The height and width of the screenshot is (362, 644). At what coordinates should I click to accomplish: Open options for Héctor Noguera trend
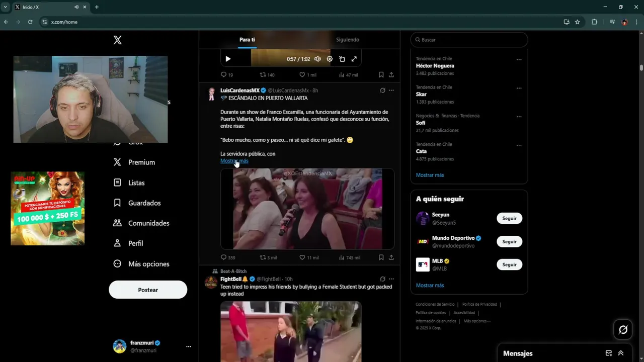[519, 59]
